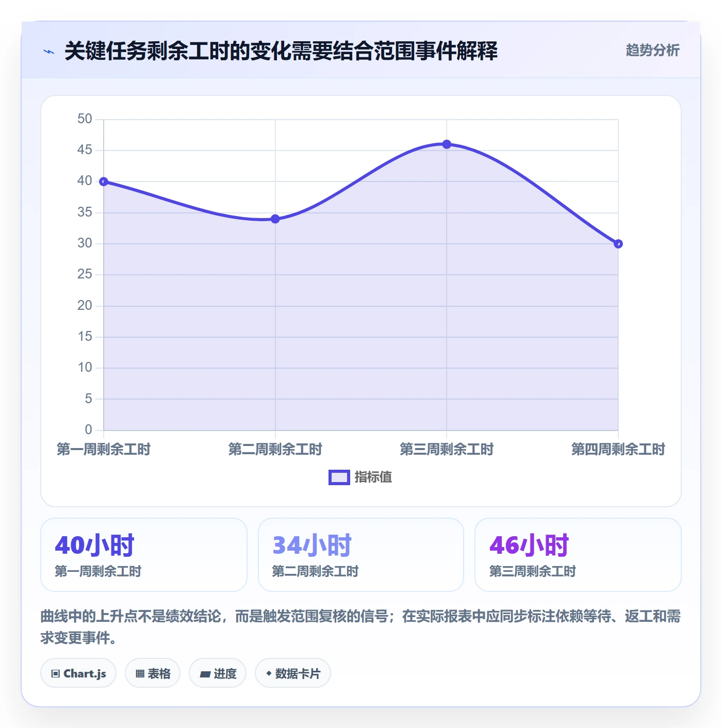Click the lightning bolt icon beside the title
The image size is (722, 728).
pos(49,52)
